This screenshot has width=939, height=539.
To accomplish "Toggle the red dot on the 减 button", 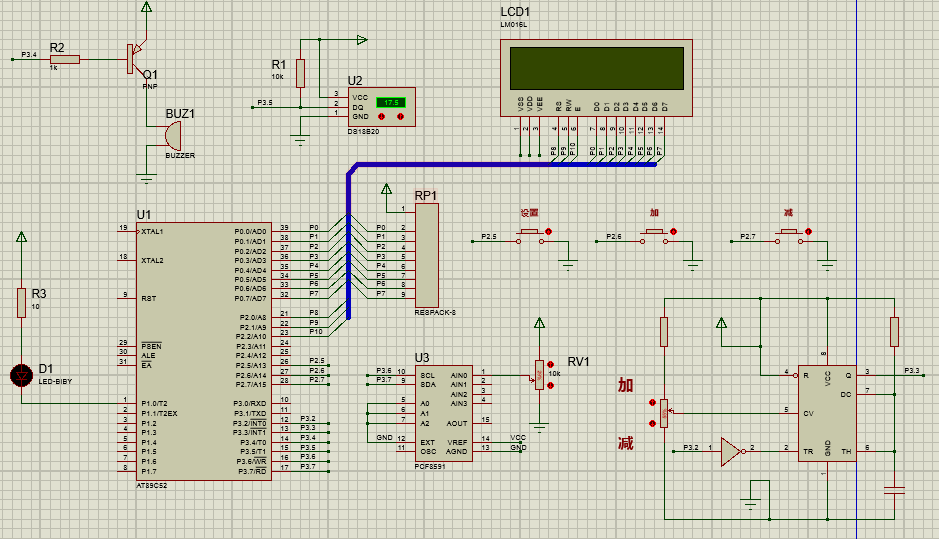I will [809, 232].
